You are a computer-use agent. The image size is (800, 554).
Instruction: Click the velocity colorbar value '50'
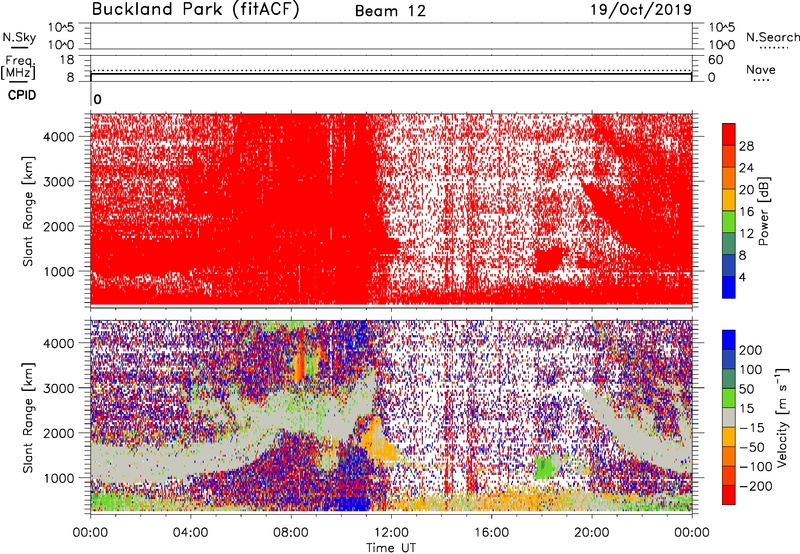tap(746, 389)
